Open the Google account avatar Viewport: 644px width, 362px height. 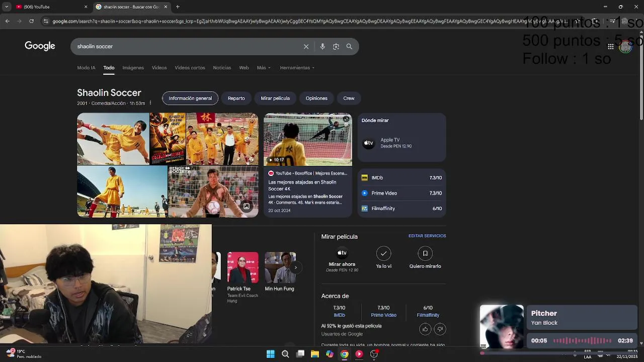click(x=625, y=47)
